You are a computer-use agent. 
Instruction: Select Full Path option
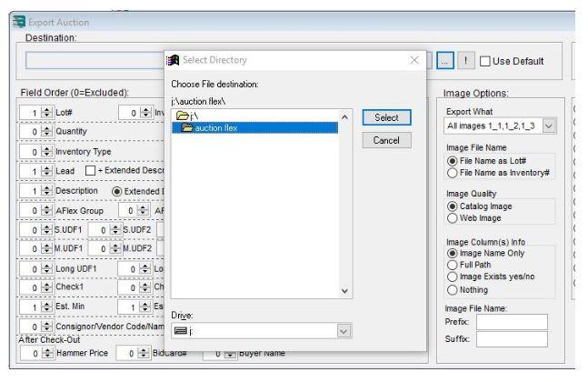[453, 265]
